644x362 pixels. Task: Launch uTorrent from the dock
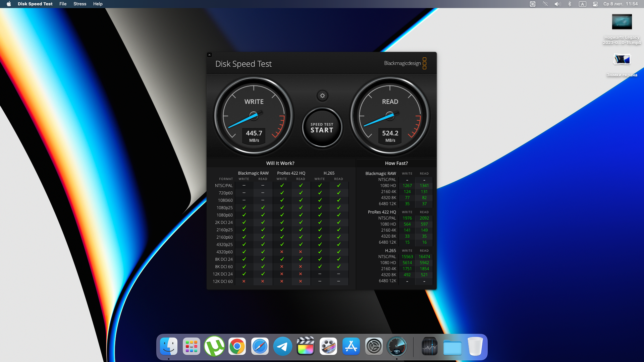[x=214, y=346]
